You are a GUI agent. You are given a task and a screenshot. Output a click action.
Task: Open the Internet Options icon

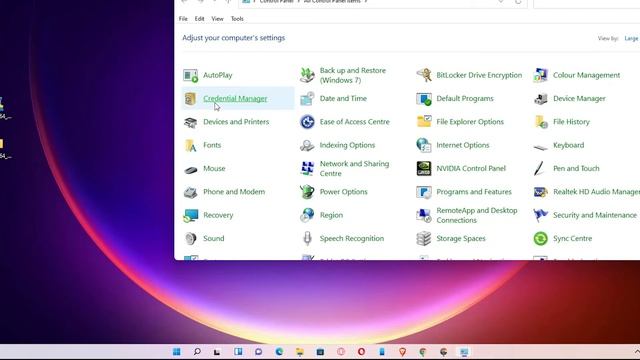424,145
